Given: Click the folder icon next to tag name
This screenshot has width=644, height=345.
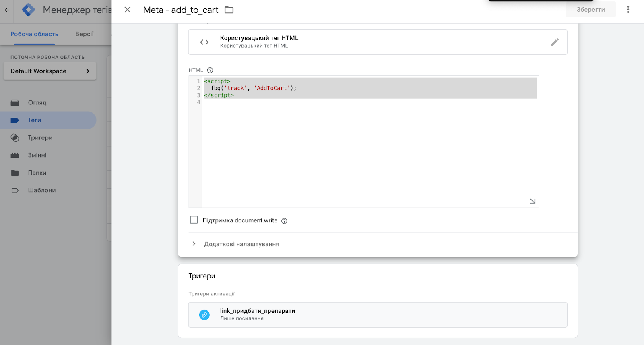Looking at the screenshot, I should pos(229,10).
